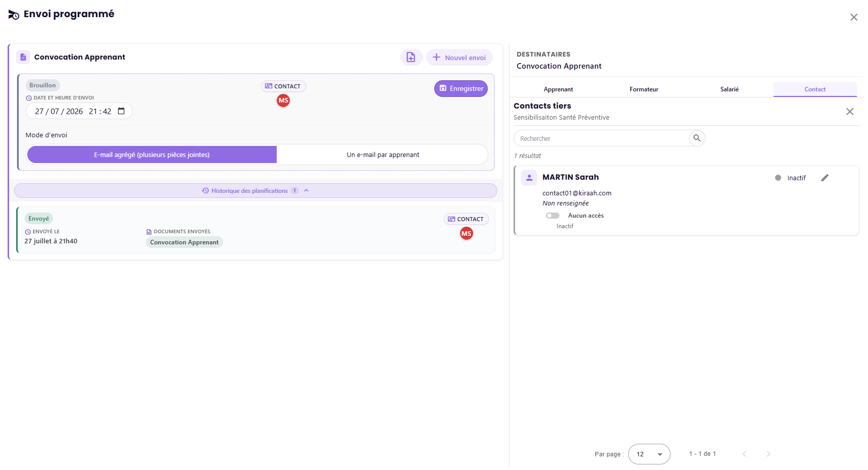Click the CONTACT chip in Brouillon card
Viewport: 868px width, 470px height.
283,86
